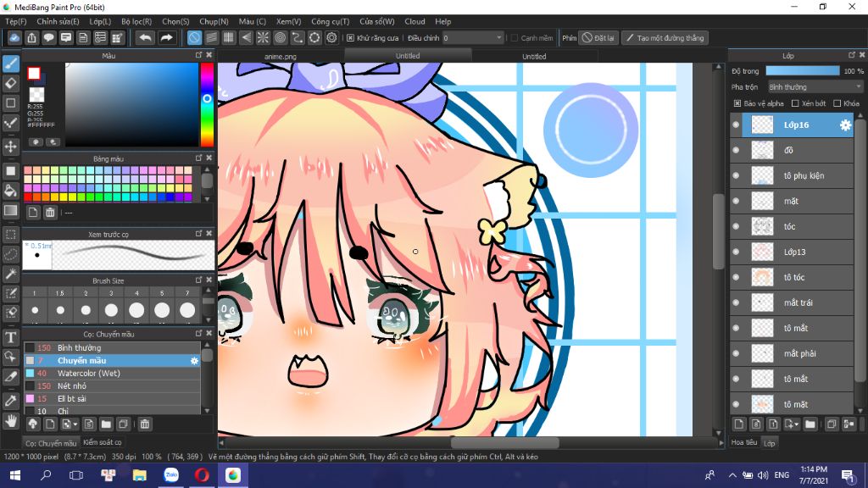
Task: Expand new-layer dropdown arrow in layer panel
Action: pyautogui.click(x=797, y=424)
